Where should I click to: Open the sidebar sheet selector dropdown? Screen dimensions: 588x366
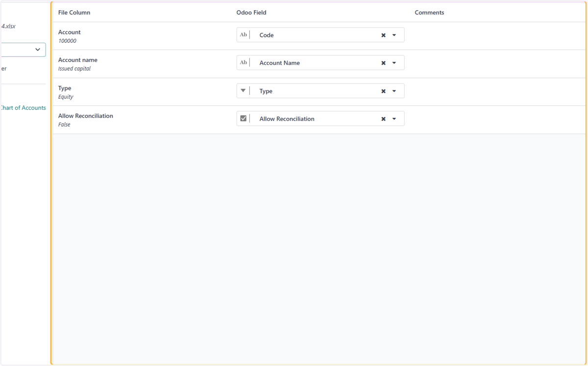23,50
